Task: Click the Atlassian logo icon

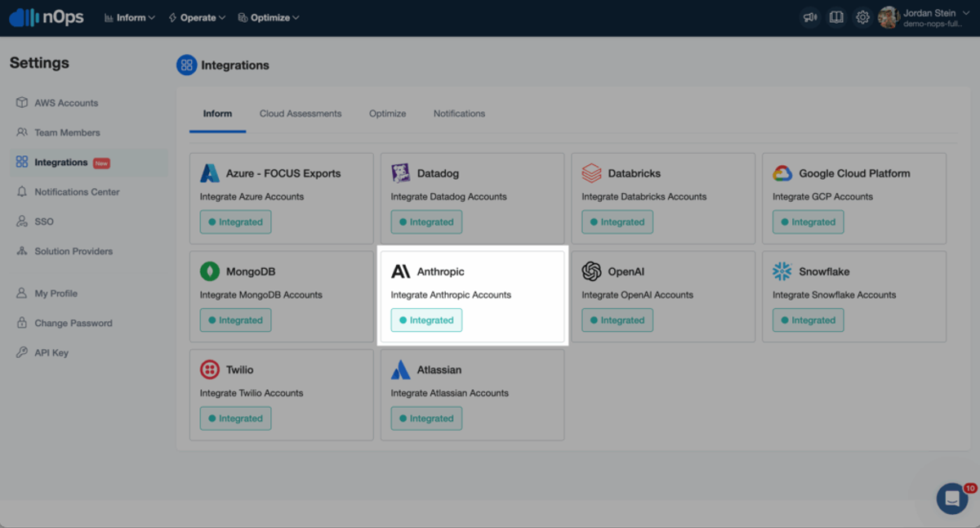Action: [x=401, y=369]
